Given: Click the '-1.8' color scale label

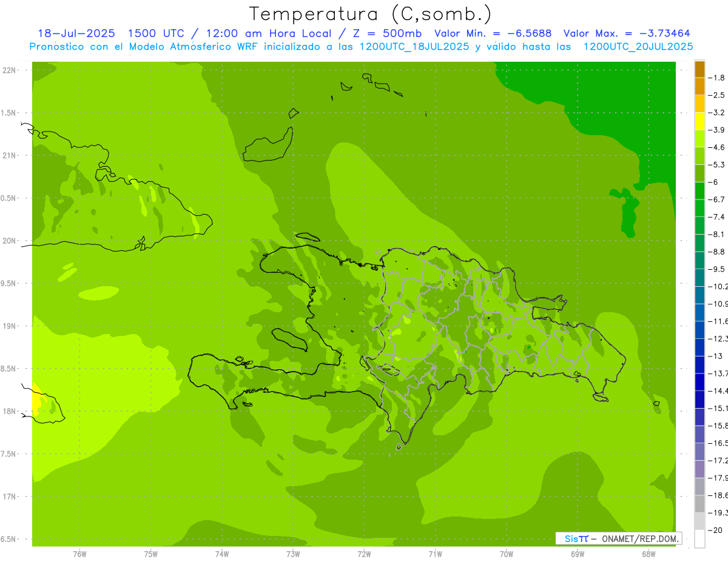Looking at the screenshot, I should [716, 78].
